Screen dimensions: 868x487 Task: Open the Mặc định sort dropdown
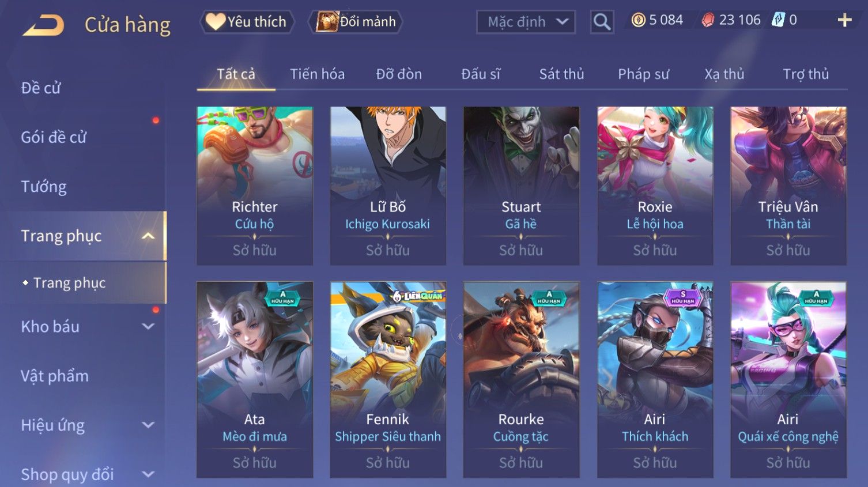[x=526, y=22]
